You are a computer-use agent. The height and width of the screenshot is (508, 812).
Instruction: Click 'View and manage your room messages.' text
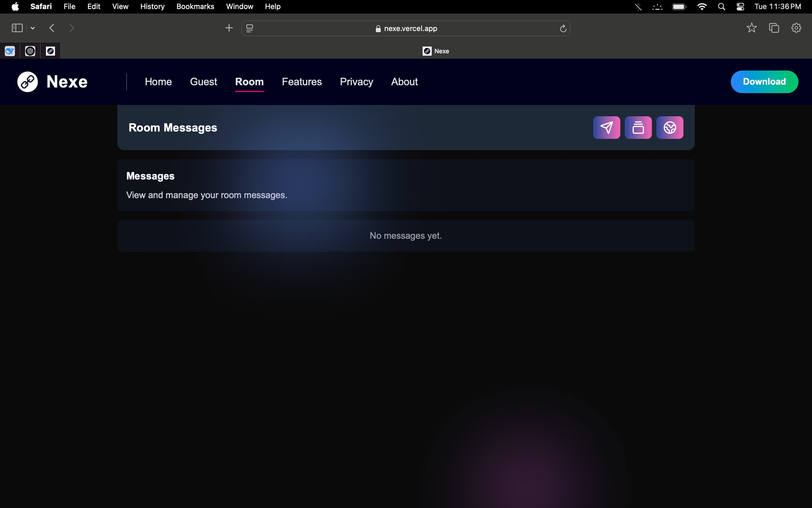click(x=207, y=195)
